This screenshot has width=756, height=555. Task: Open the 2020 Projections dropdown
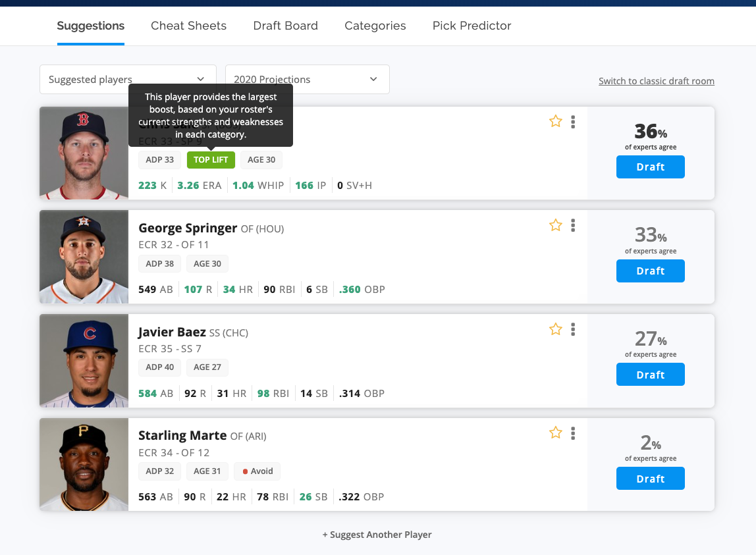click(307, 79)
